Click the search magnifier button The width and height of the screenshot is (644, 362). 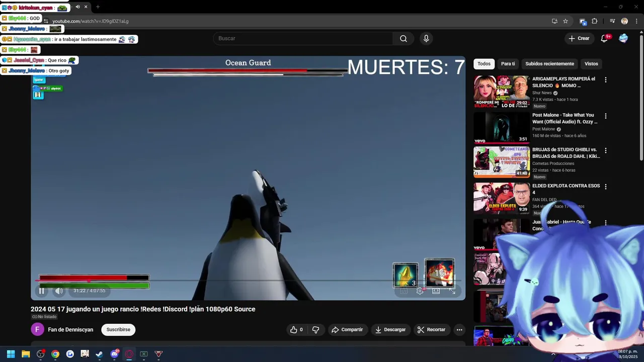point(404,39)
